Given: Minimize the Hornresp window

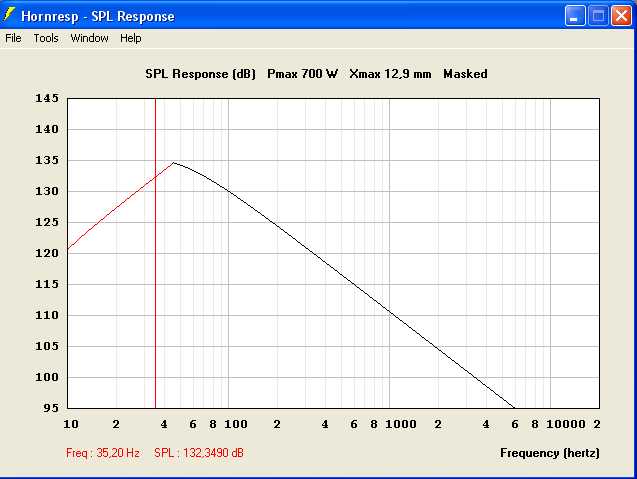Looking at the screenshot, I should tap(575, 16).
